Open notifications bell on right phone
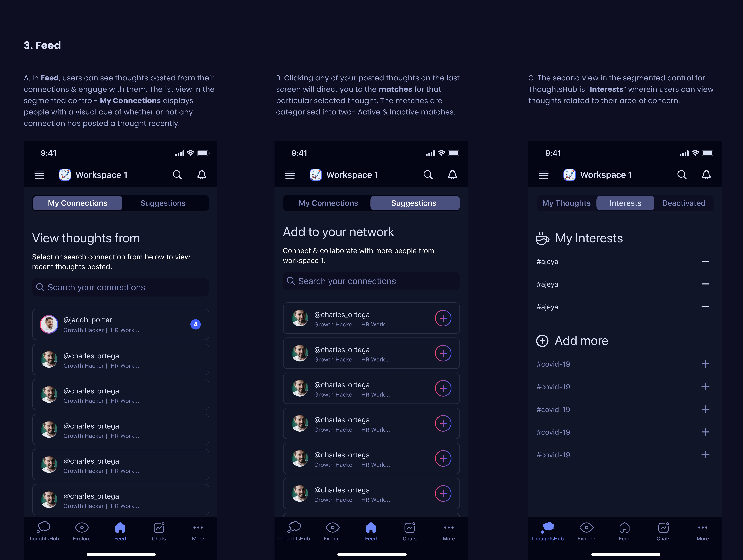The height and width of the screenshot is (560, 743). pos(706,175)
